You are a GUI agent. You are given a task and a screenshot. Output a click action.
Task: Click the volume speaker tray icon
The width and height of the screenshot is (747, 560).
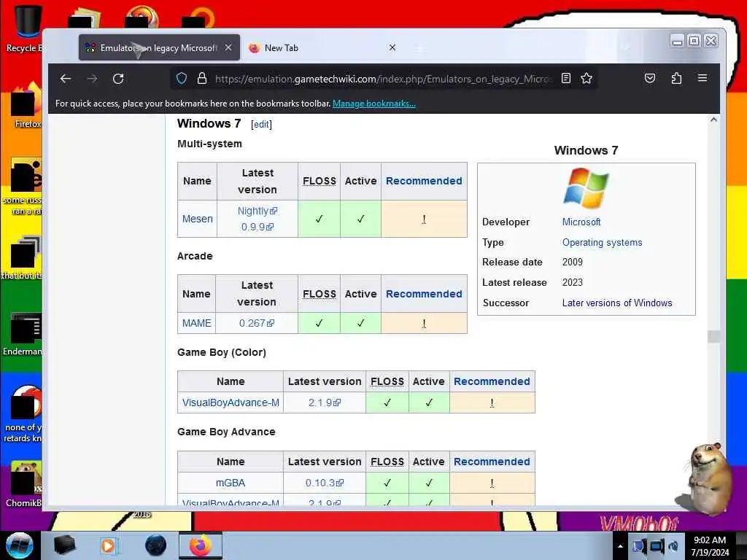coord(673,546)
